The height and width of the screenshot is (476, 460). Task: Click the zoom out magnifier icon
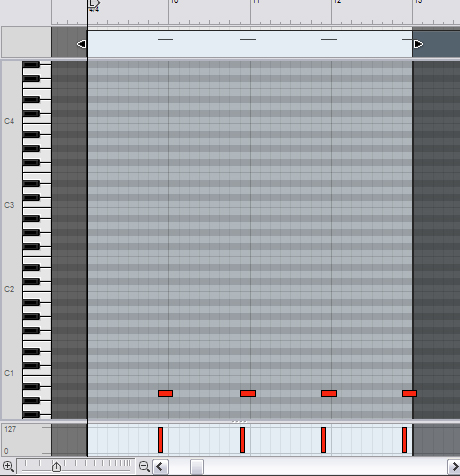point(144,466)
